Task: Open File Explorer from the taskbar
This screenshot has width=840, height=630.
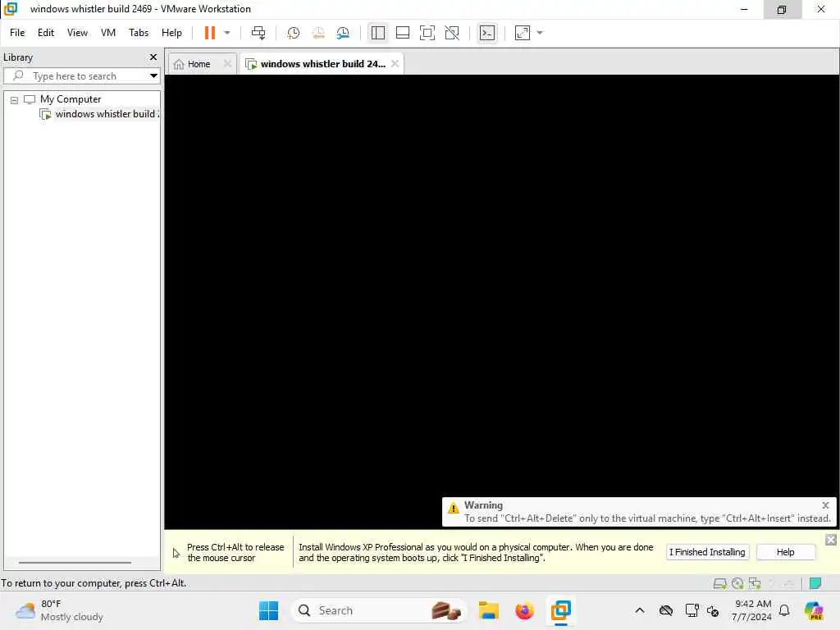Action: point(489,610)
